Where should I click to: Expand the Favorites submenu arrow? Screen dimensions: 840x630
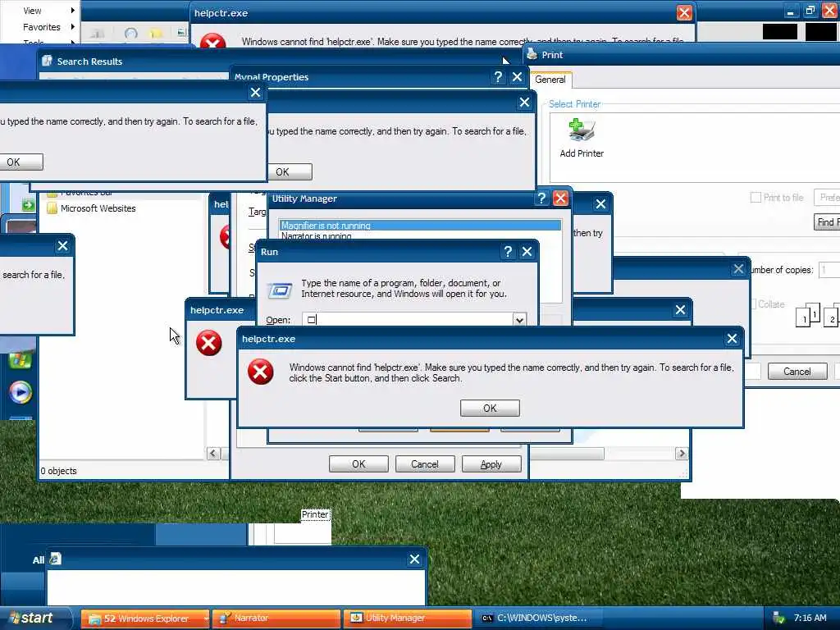click(72, 26)
